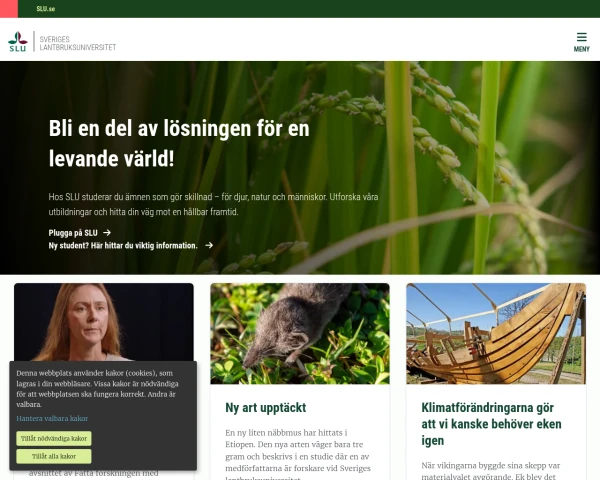Open the Ny art upptäckt headline

[x=266, y=408]
